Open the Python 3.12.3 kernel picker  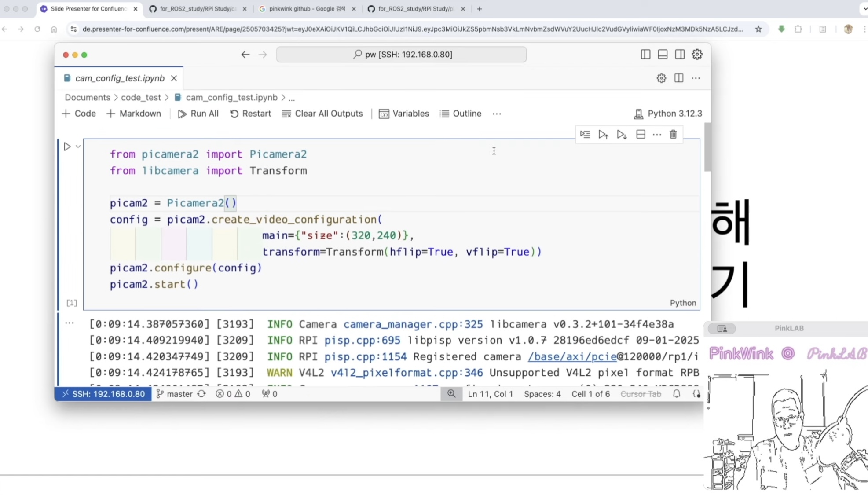pos(668,114)
